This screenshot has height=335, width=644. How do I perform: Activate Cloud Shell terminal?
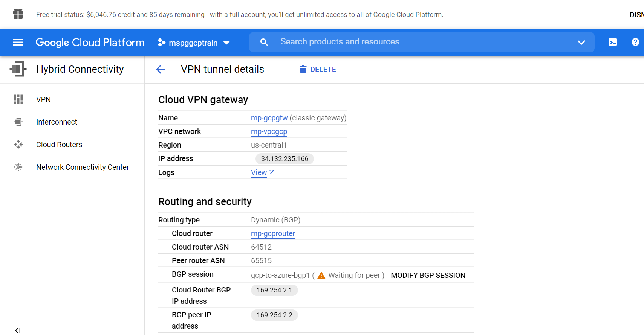(x=613, y=42)
